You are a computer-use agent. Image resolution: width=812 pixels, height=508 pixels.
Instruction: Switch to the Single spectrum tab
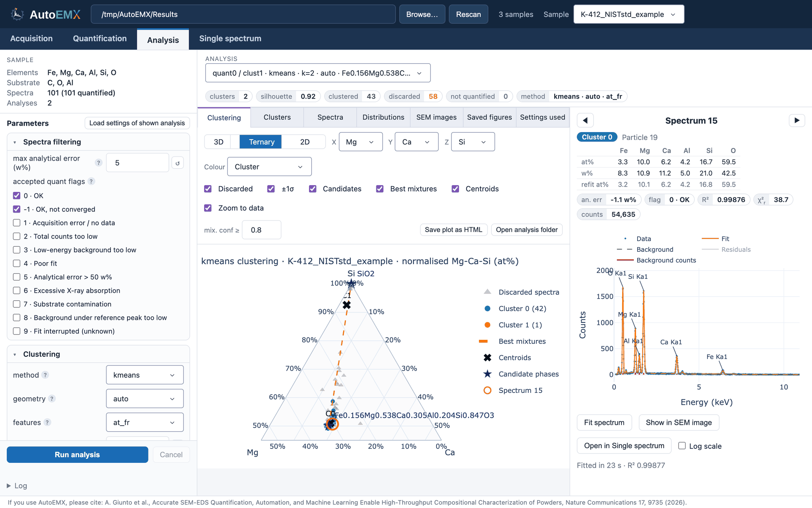coord(230,39)
